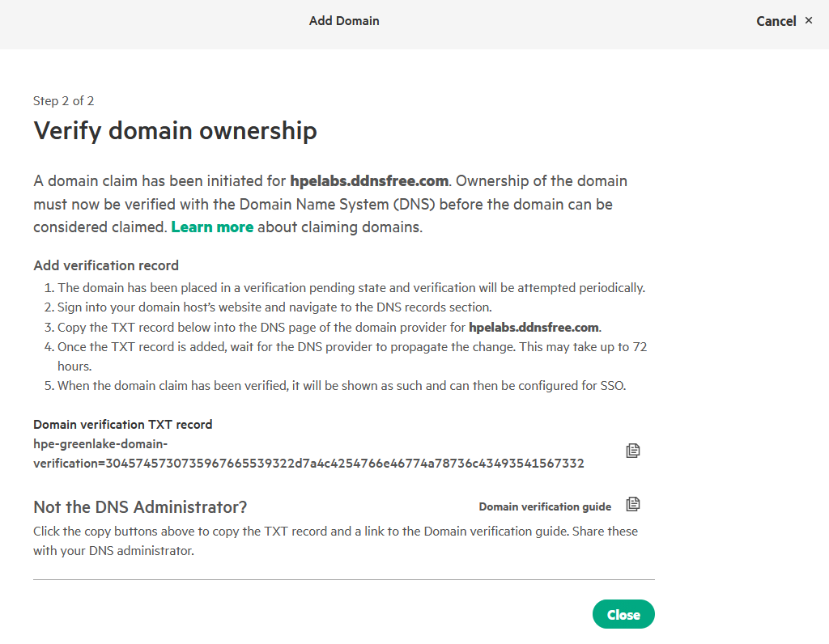This screenshot has height=644, width=829.
Task: Click bold hpelabs.ddnsfree.com in intro paragraph
Action: click(368, 180)
